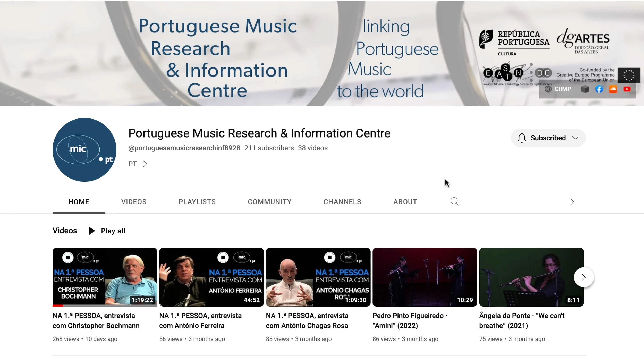Image resolution: width=644 pixels, height=356 pixels.
Task: Expand the PT channel description arrow
Action: pyautogui.click(x=145, y=164)
